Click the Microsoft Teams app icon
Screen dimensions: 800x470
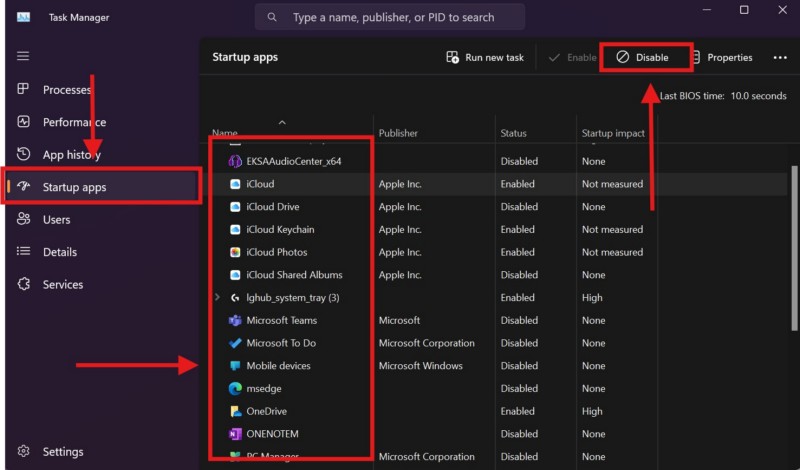pyautogui.click(x=235, y=321)
